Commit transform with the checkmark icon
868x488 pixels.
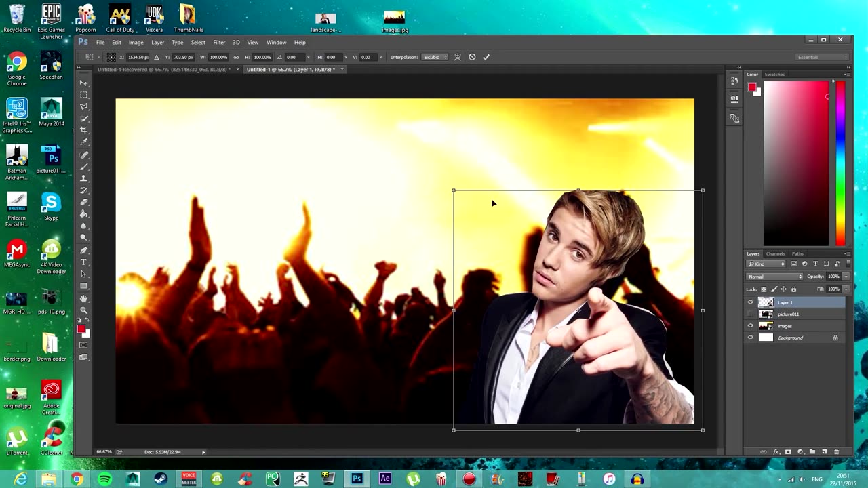coord(486,57)
